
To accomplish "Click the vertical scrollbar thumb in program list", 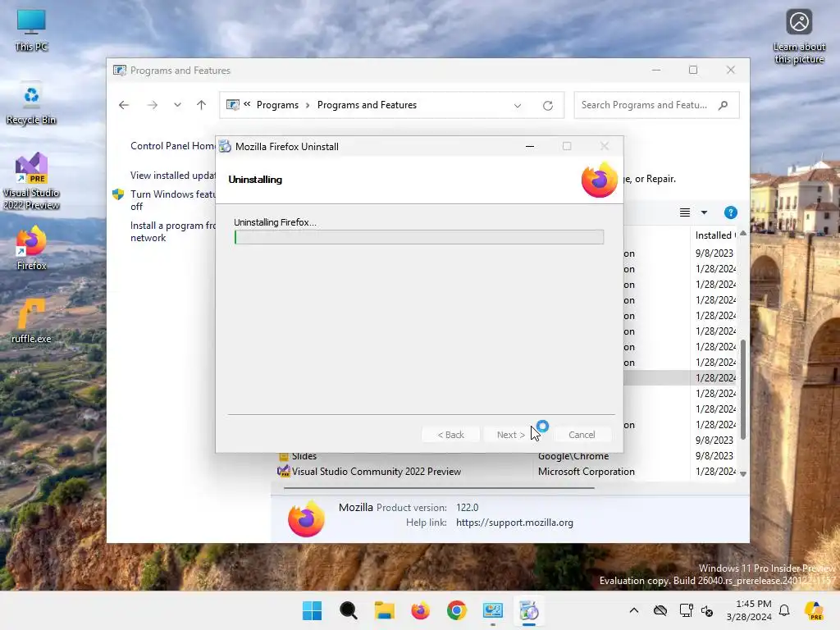I will pyautogui.click(x=743, y=390).
